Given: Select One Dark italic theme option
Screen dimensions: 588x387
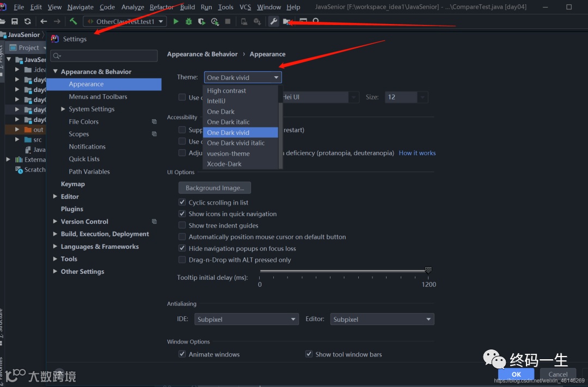Looking at the screenshot, I should coord(241,122).
